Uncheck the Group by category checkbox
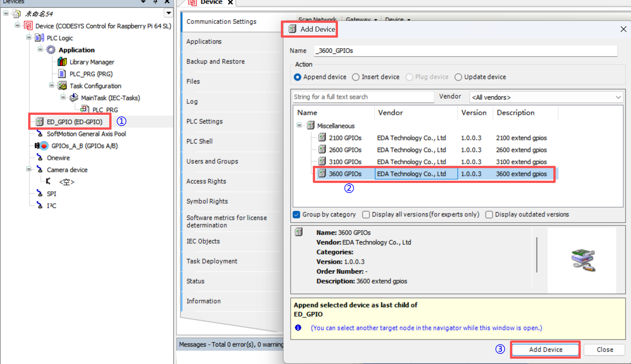This screenshot has height=364, width=631. (x=296, y=215)
